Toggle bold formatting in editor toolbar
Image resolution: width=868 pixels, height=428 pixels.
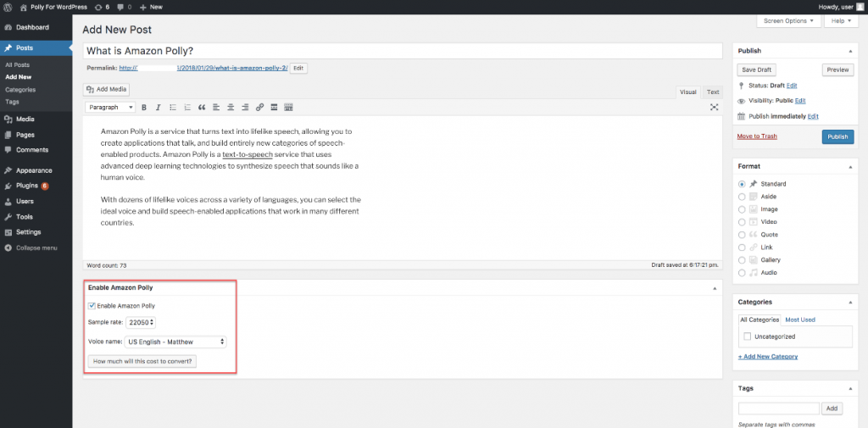[144, 108]
